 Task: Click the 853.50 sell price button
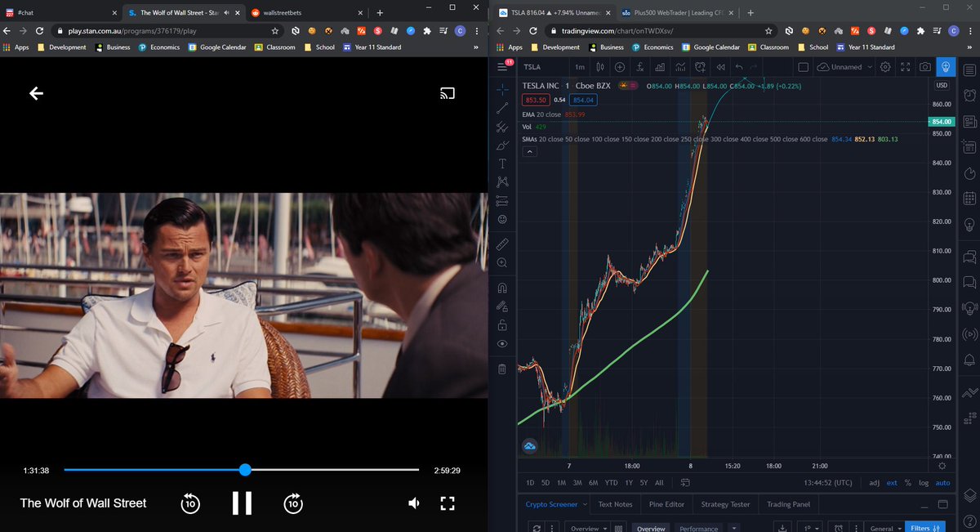click(x=535, y=100)
